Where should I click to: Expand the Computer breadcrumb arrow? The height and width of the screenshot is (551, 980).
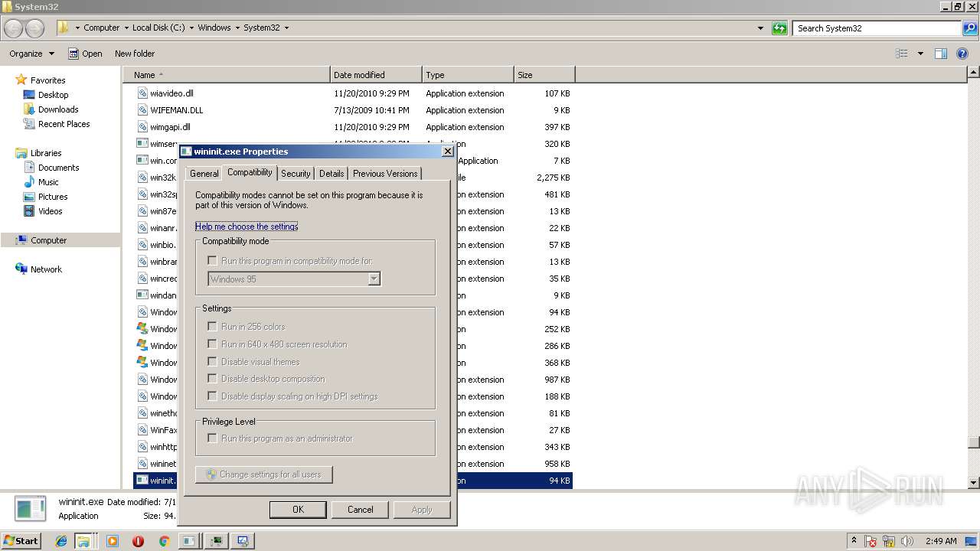(x=126, y=28)
